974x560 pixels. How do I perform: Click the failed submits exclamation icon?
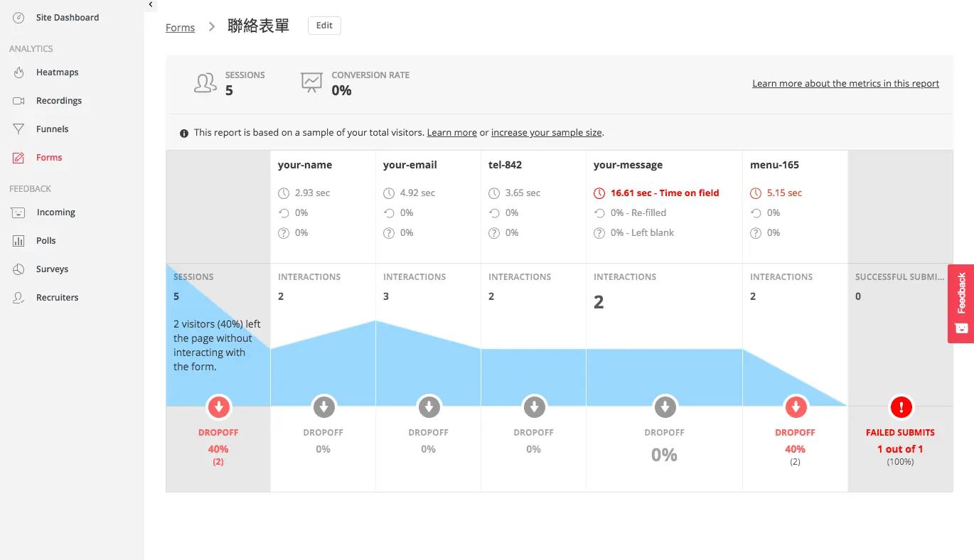click(901, 407)
